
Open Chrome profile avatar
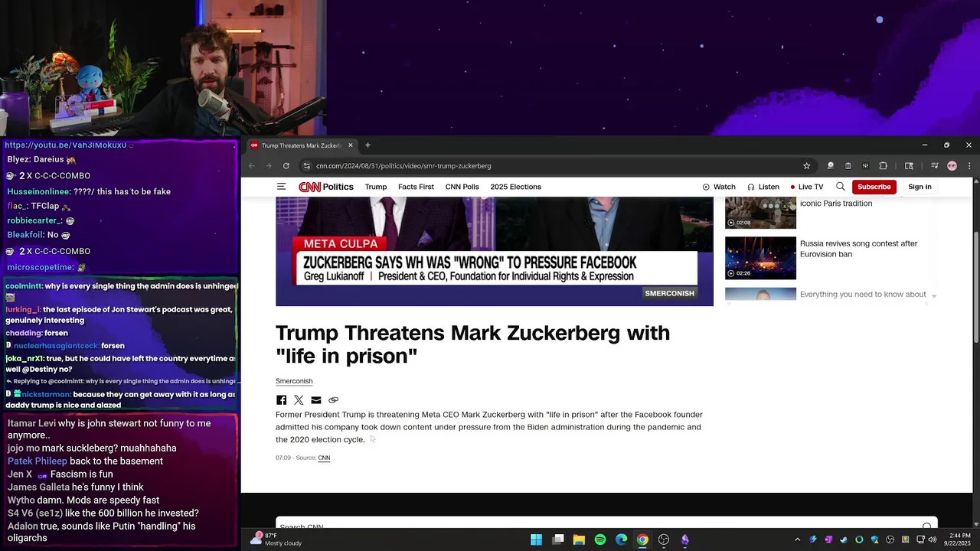(x=952, y=165)
